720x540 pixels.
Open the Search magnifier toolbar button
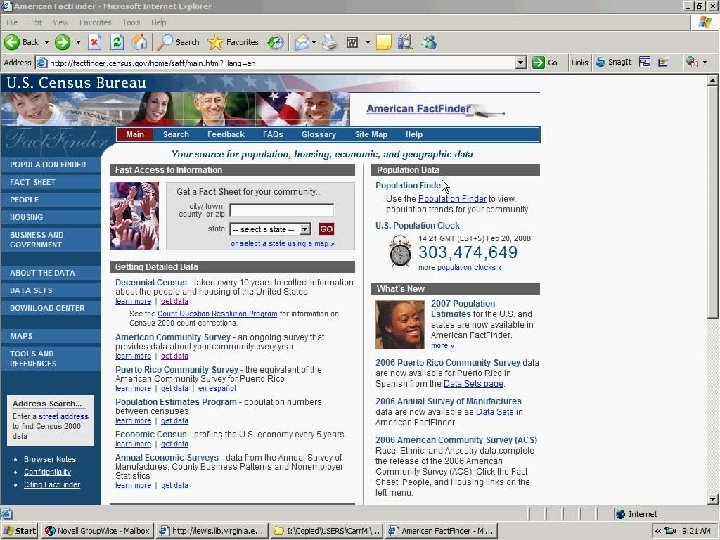pyautogui.click(x=178, y=42)
